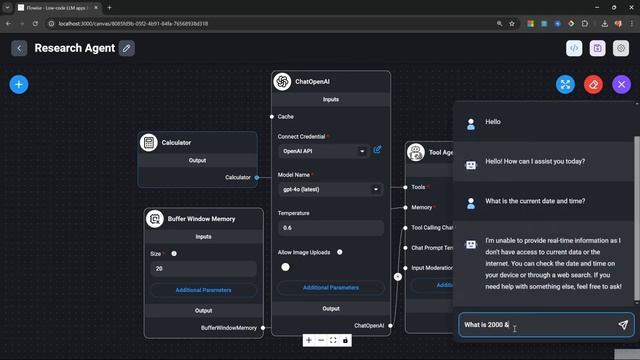The image size is (640, 360).
Task: Click the ChatOpenAI output connector handle
Action: tap(391, 326)
